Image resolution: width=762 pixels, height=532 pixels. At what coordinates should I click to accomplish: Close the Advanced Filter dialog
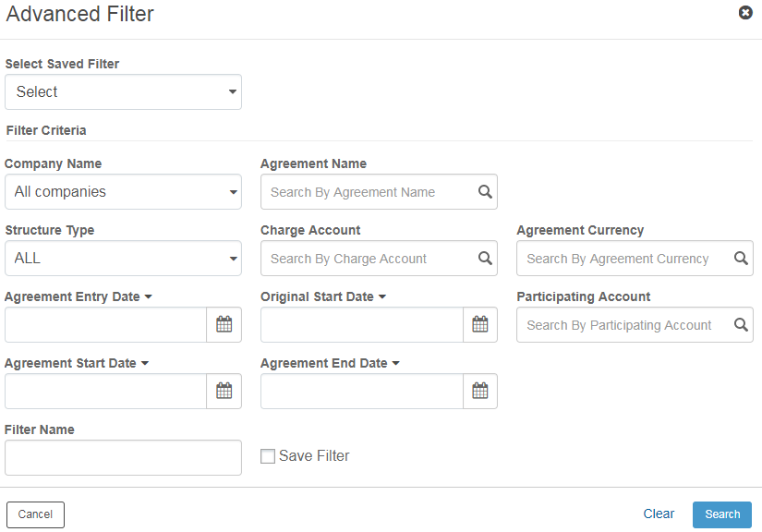[x=745, y=13]
